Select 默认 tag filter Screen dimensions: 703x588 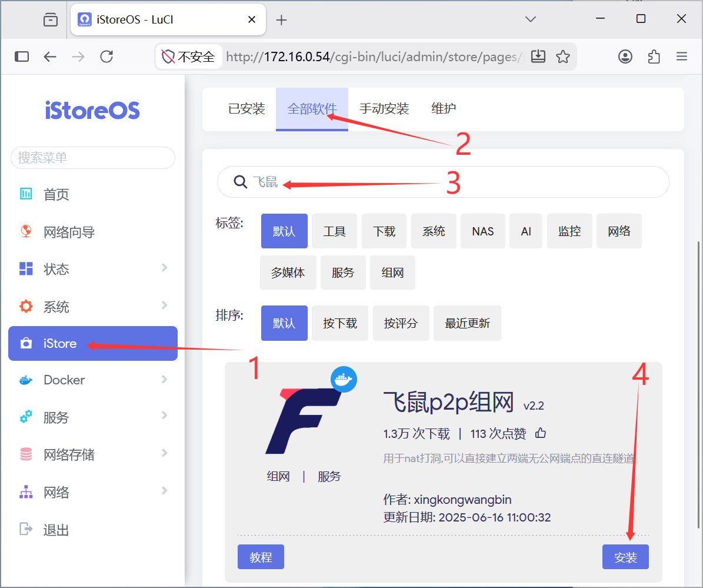[284, 231]
